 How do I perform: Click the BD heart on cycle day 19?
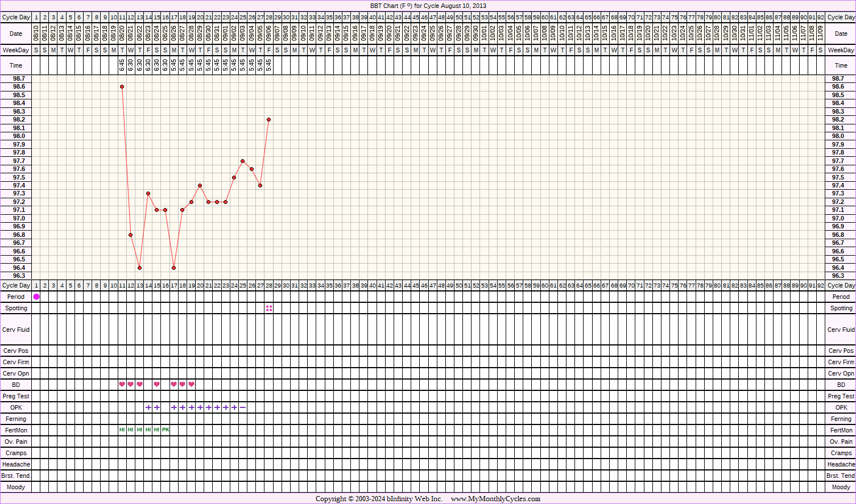coord(191,385)
